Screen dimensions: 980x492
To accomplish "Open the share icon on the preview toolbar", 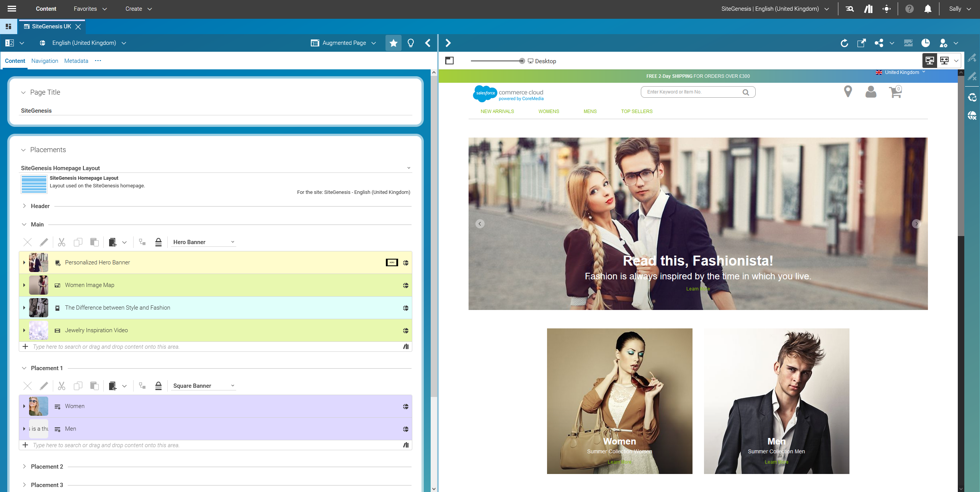I will 879,43.
